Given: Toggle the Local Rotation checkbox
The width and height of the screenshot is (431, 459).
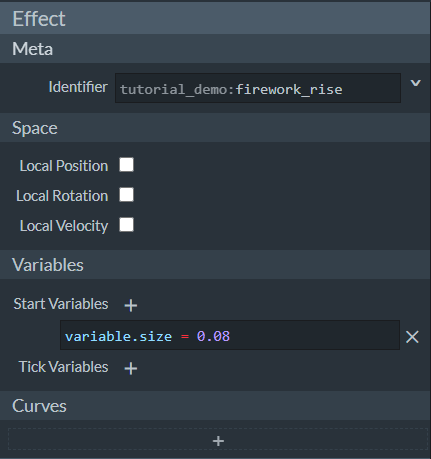Looking at the screenshot, I should click(127, 195).
